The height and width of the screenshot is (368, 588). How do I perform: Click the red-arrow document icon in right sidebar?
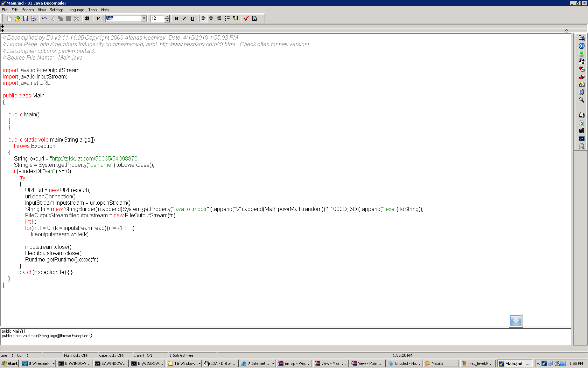point(581,69)
